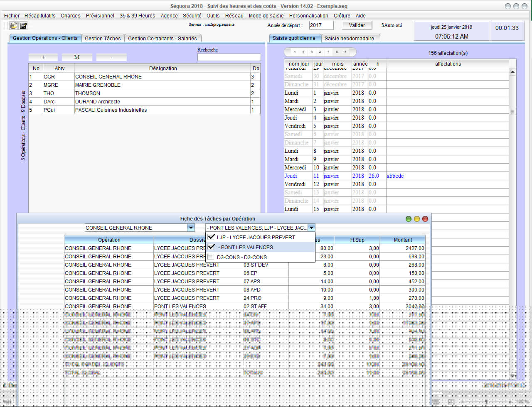532x407 pixels.
Task: Open the CONSEIL GENERAL RHONE dropdown
Action: (191, 228)
